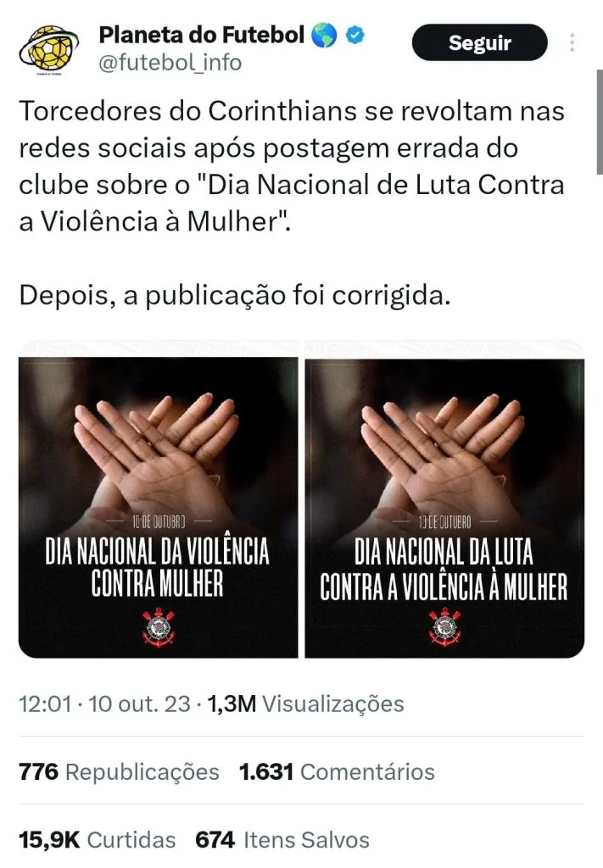Open the 15,9K Curtidas likes list
The height and width of the screenshot is (868, 603).
[98, 840]
